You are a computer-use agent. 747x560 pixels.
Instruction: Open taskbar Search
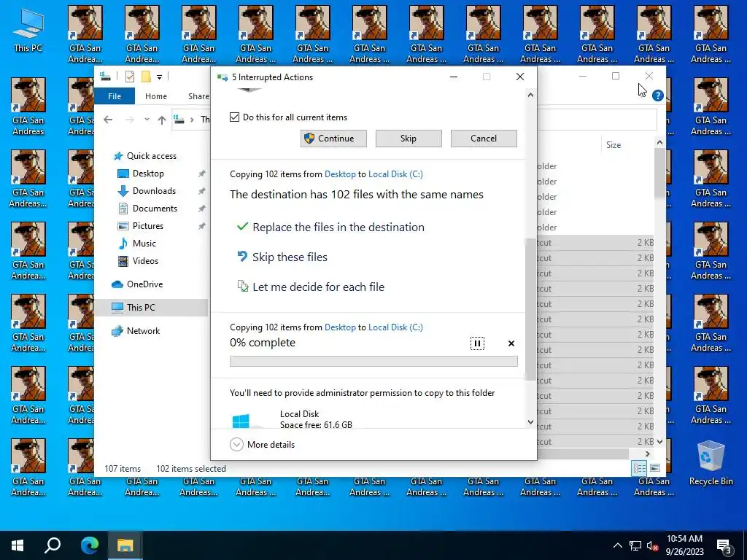coord(53,545)
